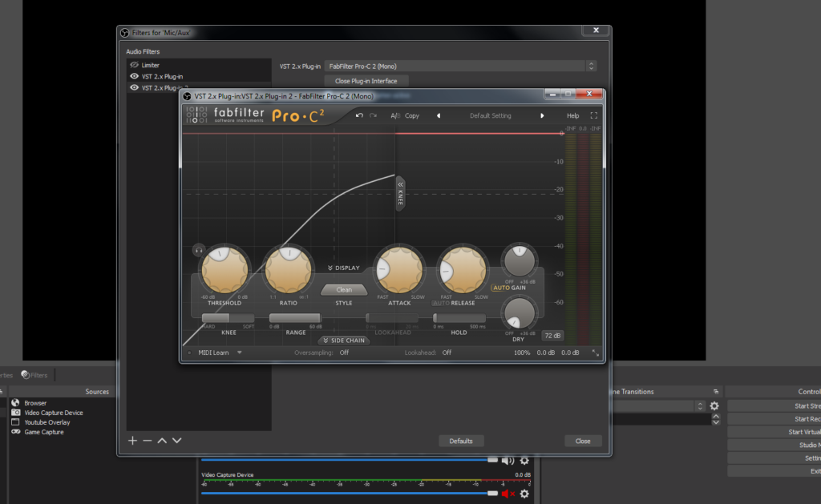Viewport: 821px width, 504px height.
Task: Toggle AUTO gain on or off
Action: pos(501,288)
